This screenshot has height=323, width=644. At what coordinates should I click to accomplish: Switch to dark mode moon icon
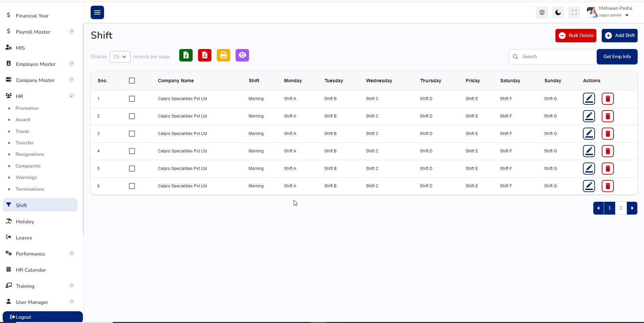pos(558,12)
